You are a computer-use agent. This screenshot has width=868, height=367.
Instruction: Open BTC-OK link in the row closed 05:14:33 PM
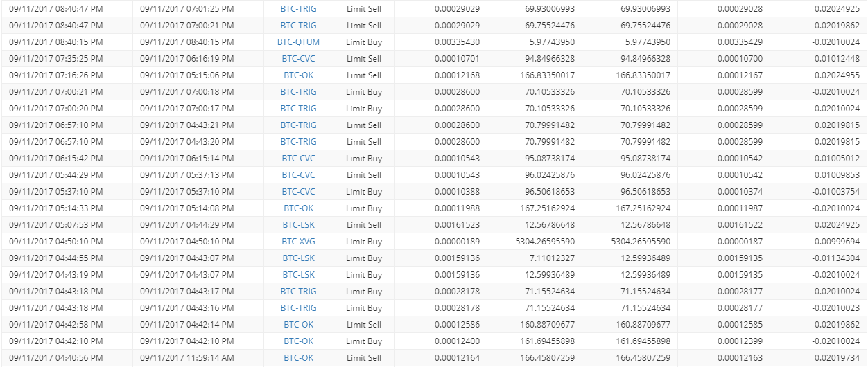[x=298, y=208]
